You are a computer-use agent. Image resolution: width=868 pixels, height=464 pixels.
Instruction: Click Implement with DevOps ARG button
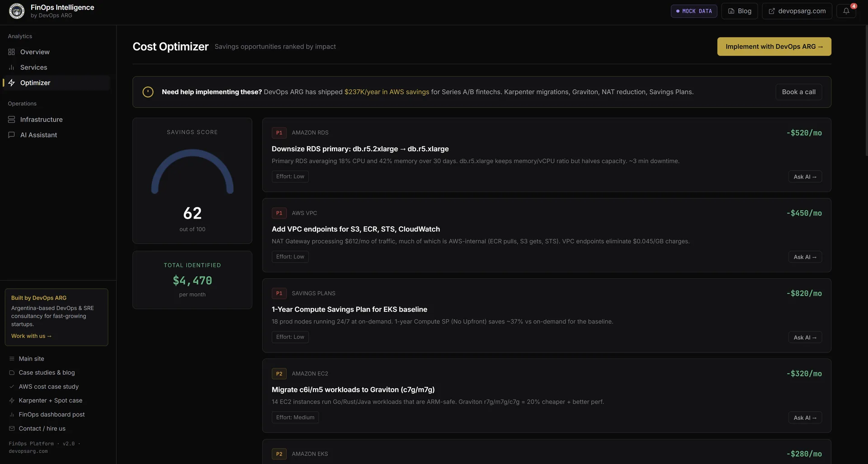pyautogui.click(x=774, y=47)
